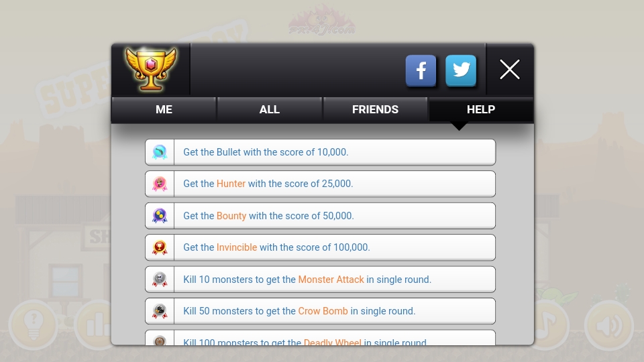Click the golden winged trophy icon
The width and height of the screenshot is (644, 362).
coord(151,69)
